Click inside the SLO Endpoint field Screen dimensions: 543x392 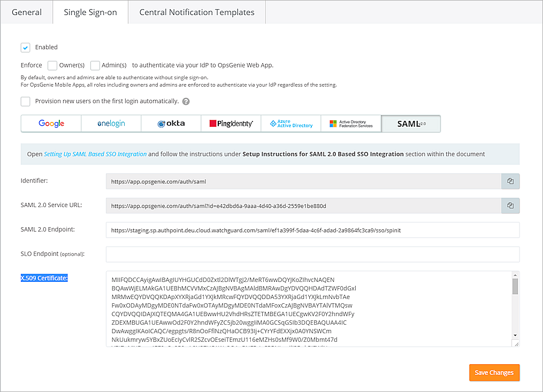(310, 253)
